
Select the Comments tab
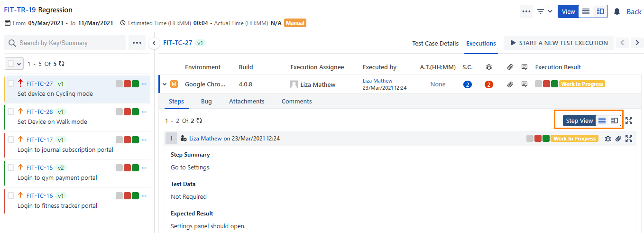pyautogui.click(x=296, y=101)
